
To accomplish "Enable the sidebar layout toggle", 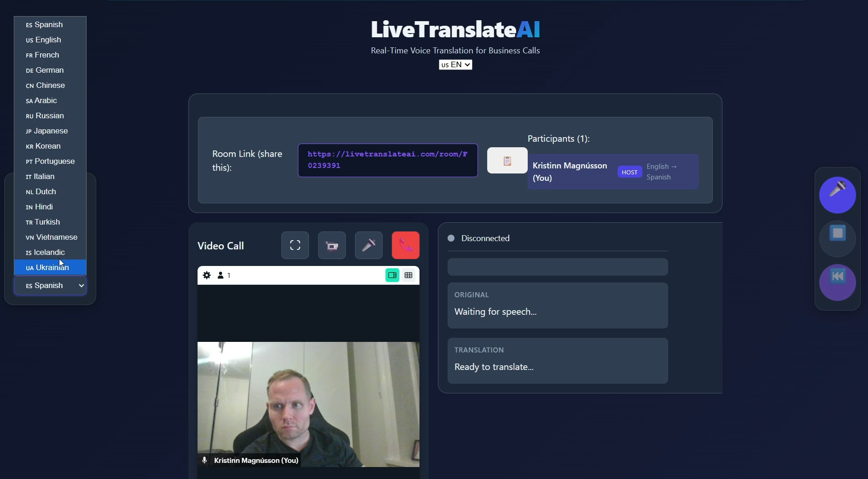I will coord(391,275).
